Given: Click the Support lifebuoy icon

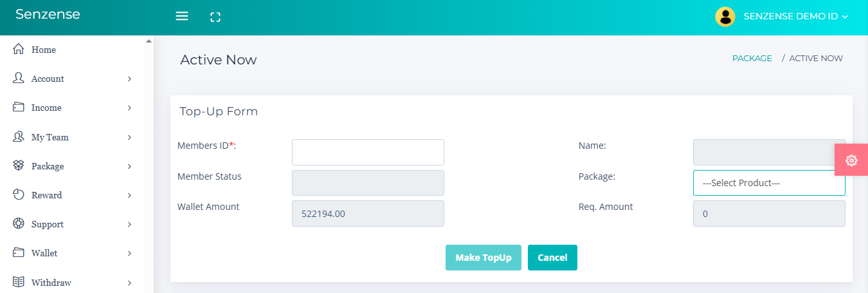Looking at the screenshot, I should coord(19,223).
